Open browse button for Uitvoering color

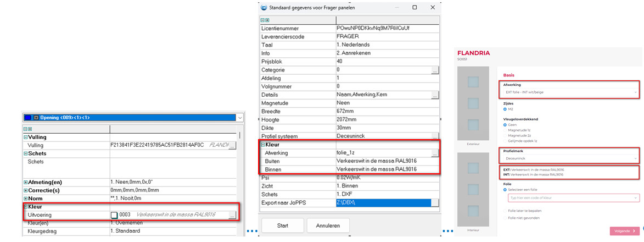[232, 215]
